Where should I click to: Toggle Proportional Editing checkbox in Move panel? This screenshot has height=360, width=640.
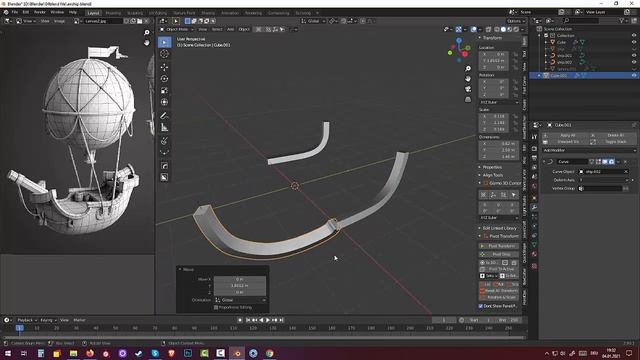pos(216,307)
